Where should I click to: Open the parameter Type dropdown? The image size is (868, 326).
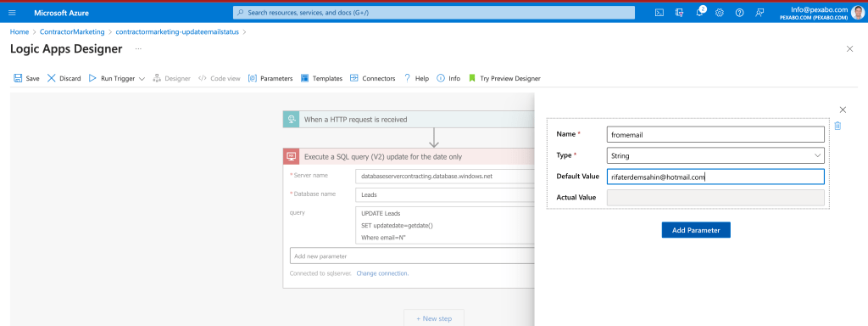715,156
